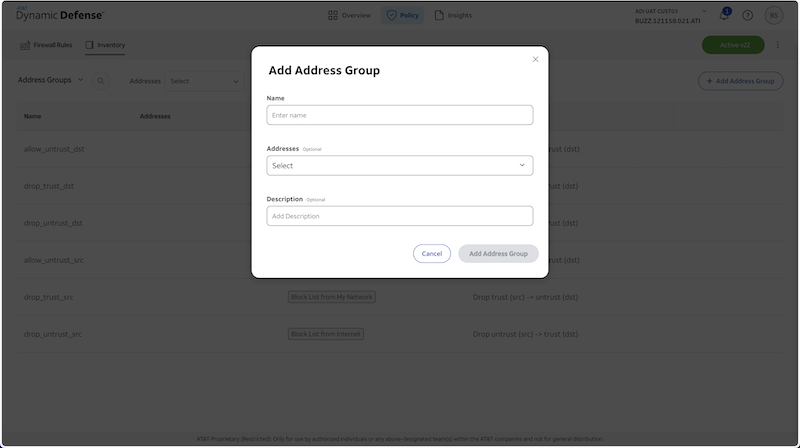Open the Overview tab
This screenshot has height=448, width=800.
[349, 15]
